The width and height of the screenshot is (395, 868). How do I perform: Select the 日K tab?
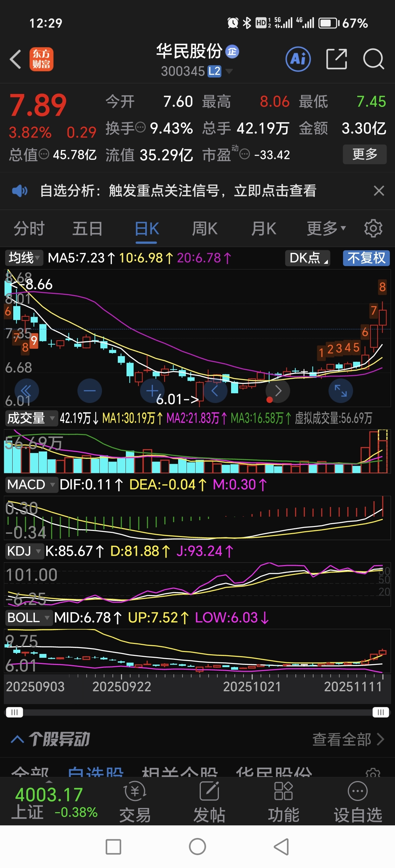click(147, 229)
